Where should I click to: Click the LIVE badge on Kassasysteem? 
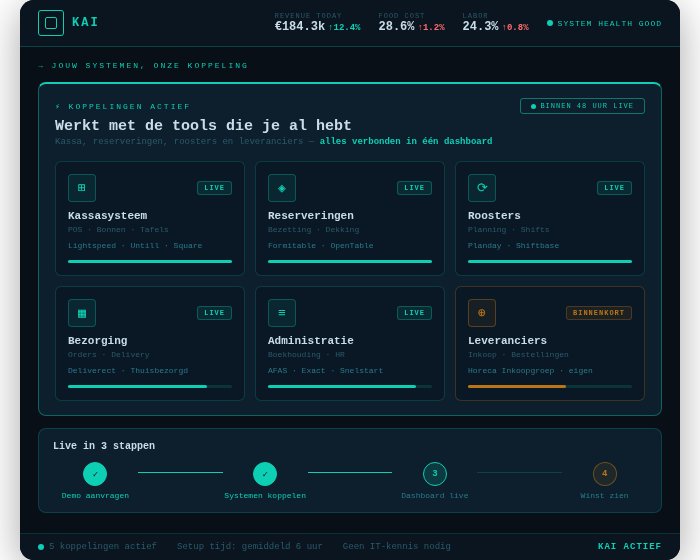(214, 188)
